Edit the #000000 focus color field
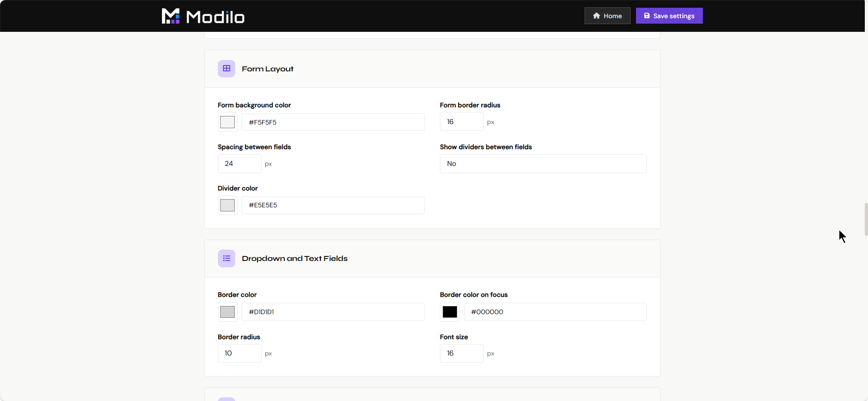The image size is (868, 401). 555,312
